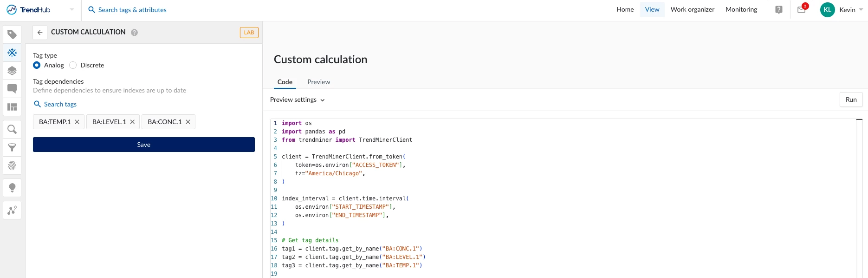Click the Save button
The width and height of the screenshot is (868, 278).
pos(144,145)
